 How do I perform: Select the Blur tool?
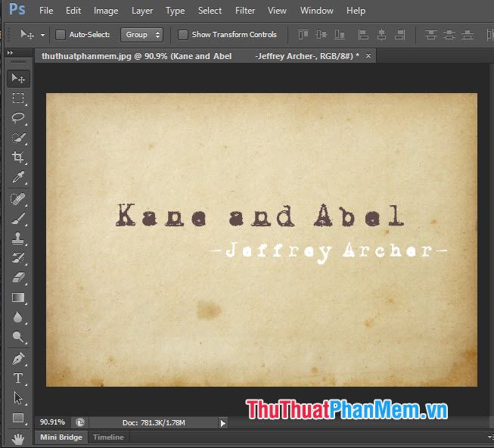coord(18,317)
